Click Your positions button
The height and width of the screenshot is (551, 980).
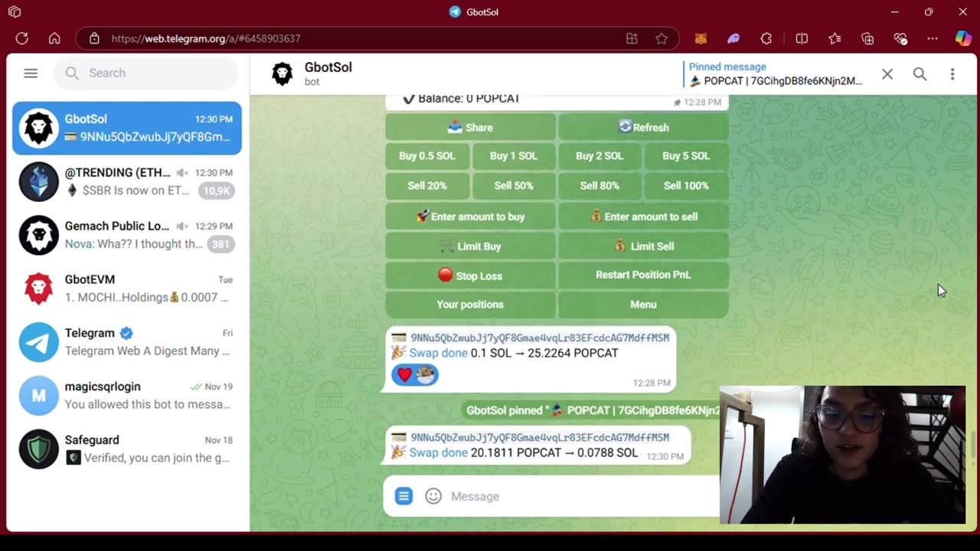click(x=470, y=305)
